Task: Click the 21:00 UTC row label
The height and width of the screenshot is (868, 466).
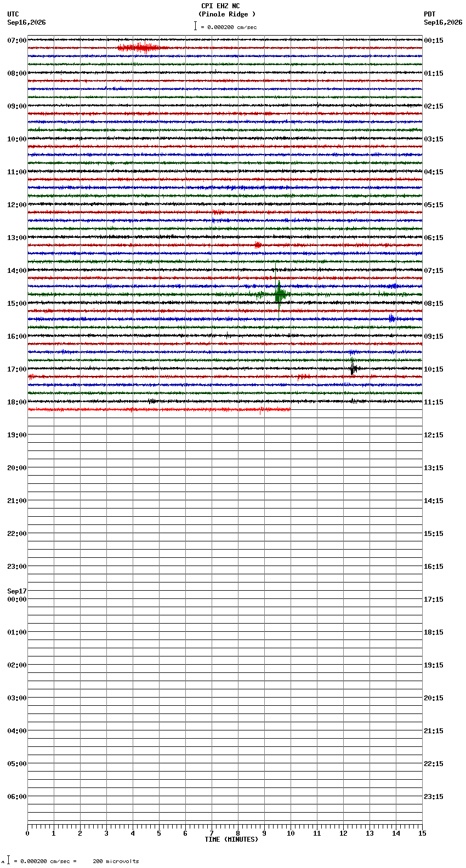Action: click(x=17, y=501)
